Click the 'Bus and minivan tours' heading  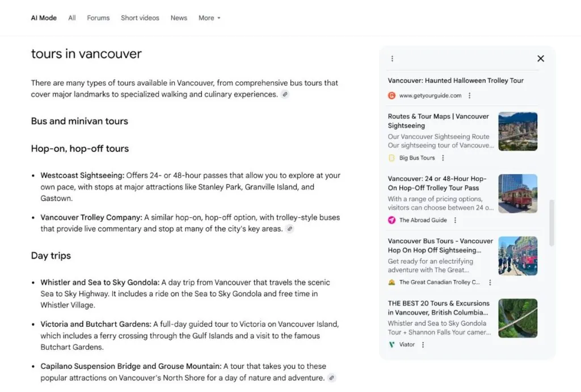(x=79, y=121)
